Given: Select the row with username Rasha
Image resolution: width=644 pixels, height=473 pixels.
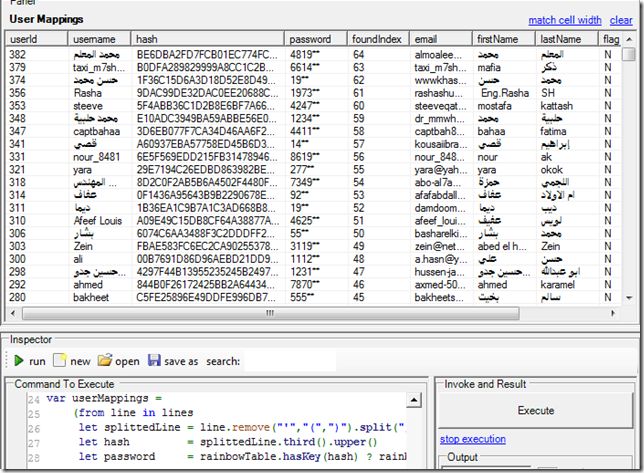Looking at the screenshot, I should click(90, 93).
